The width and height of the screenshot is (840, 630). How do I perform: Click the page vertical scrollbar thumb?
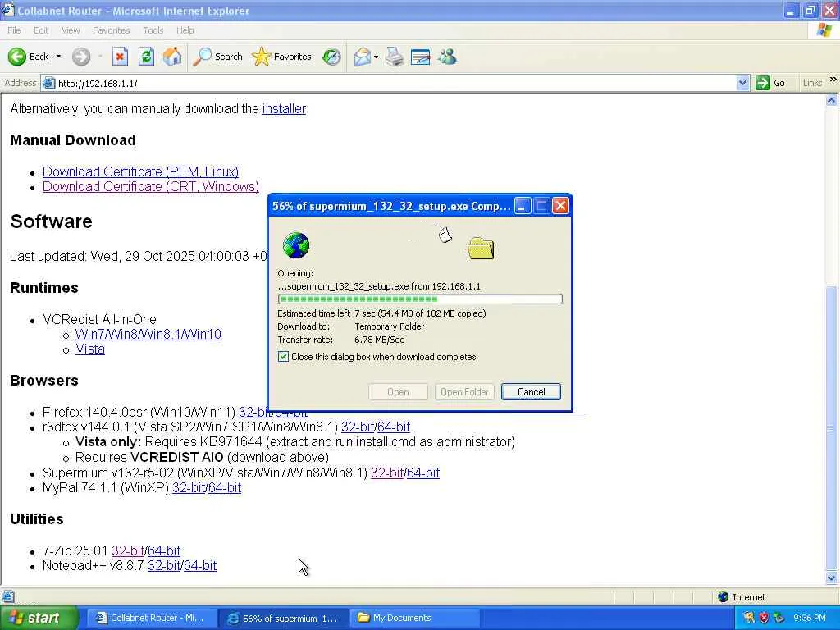click(x=832, y=429)
